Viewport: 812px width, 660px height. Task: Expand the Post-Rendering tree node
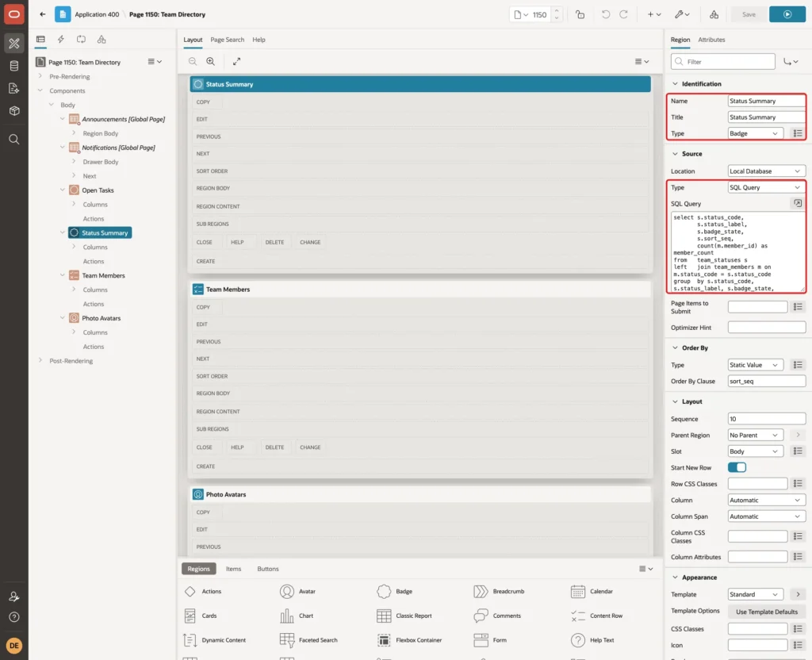(40, 361)
